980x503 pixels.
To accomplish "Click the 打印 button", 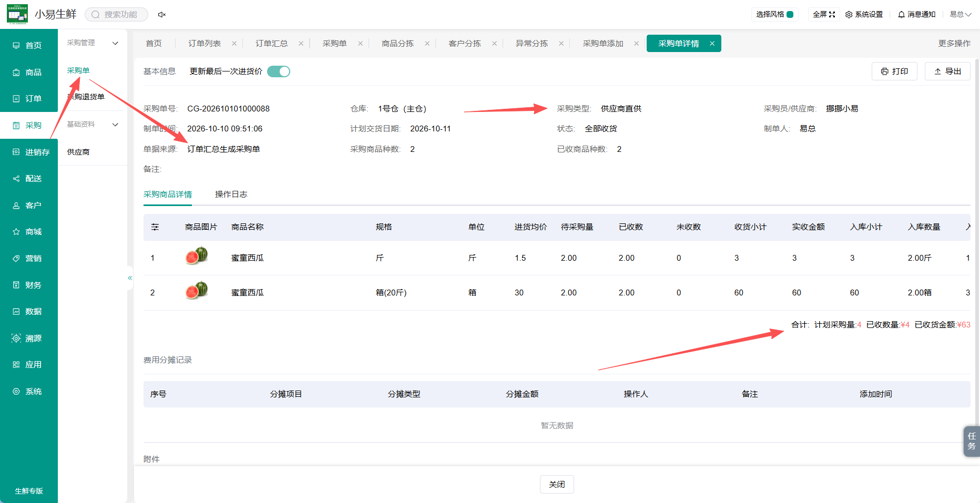I will coord(894,71).
